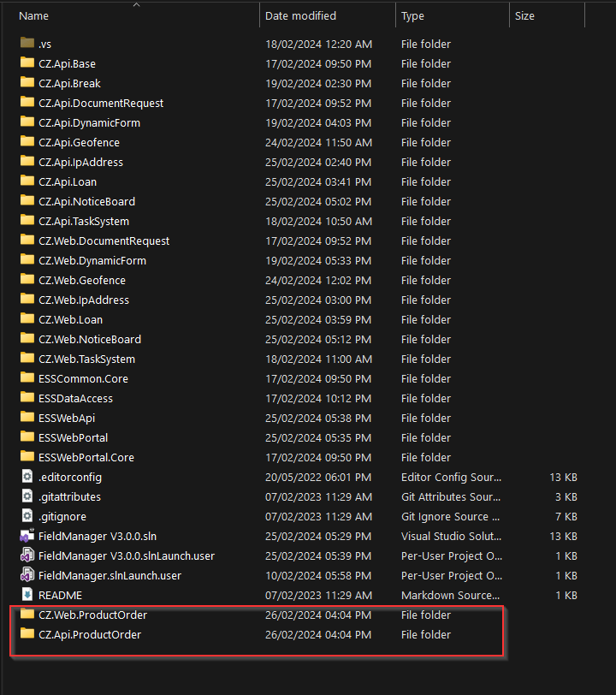The image size is (616, 695).
Task: Click the CZ.Api.Geofence folder icon
Action: (x=27, y=141)
